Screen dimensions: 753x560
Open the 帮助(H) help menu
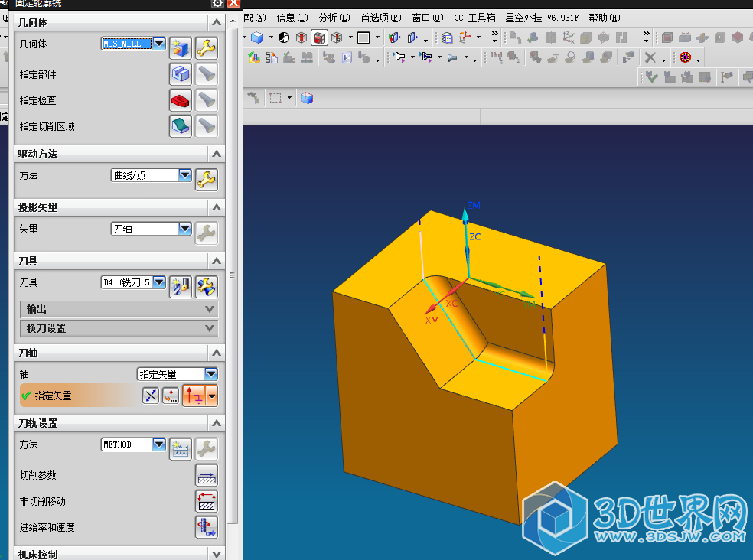[604, 18]
